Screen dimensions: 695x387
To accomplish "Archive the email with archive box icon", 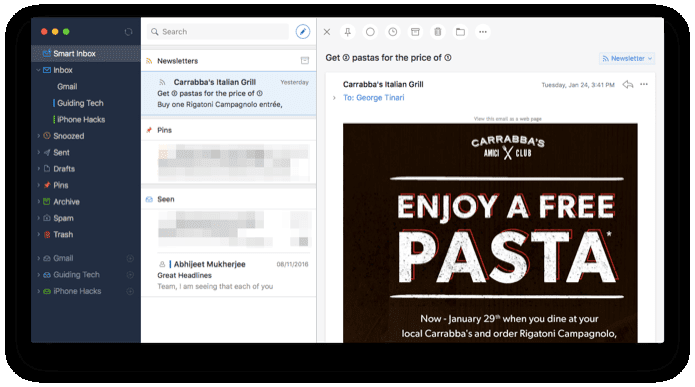I will coord(415,32).
